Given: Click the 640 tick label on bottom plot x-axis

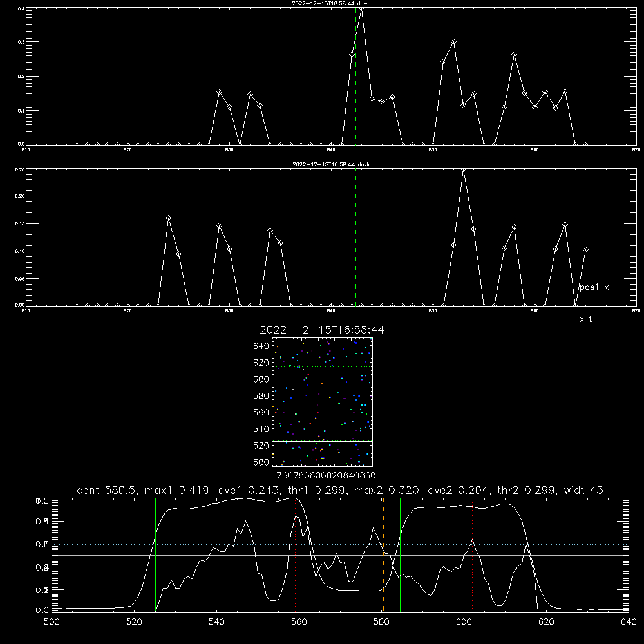Looking at the screenshot, I should (629, 622).
